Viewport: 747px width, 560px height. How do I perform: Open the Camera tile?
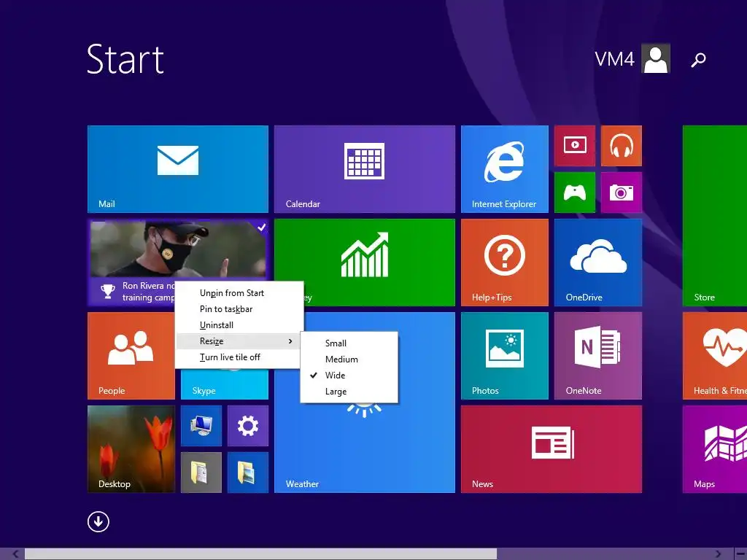[x=622, y=192]
